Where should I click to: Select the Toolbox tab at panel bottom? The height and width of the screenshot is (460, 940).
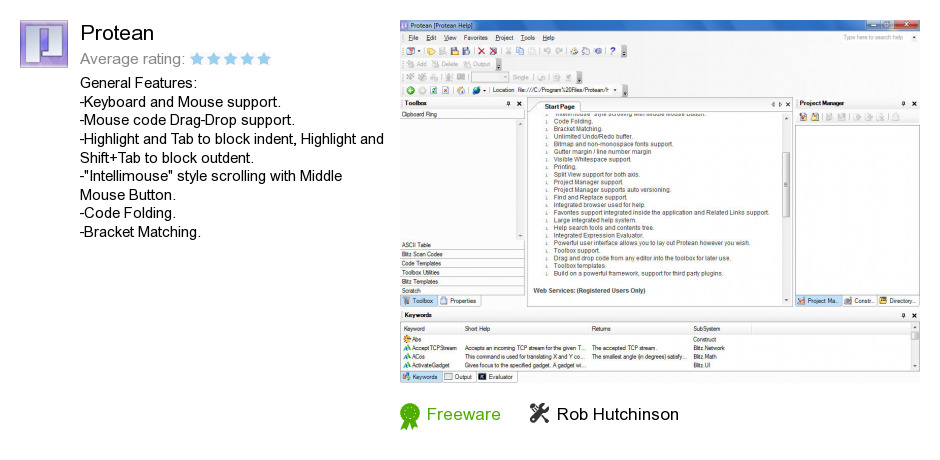tap(418, 300)
